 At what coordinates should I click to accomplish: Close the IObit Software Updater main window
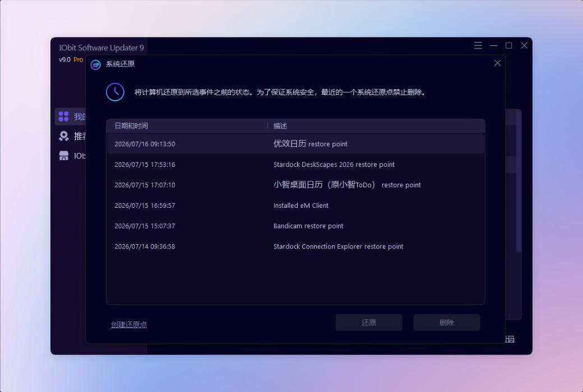coord(524,45)
